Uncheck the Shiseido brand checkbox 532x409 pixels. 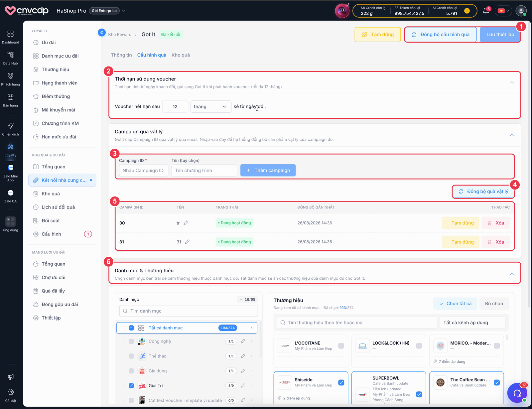[341, 382]
